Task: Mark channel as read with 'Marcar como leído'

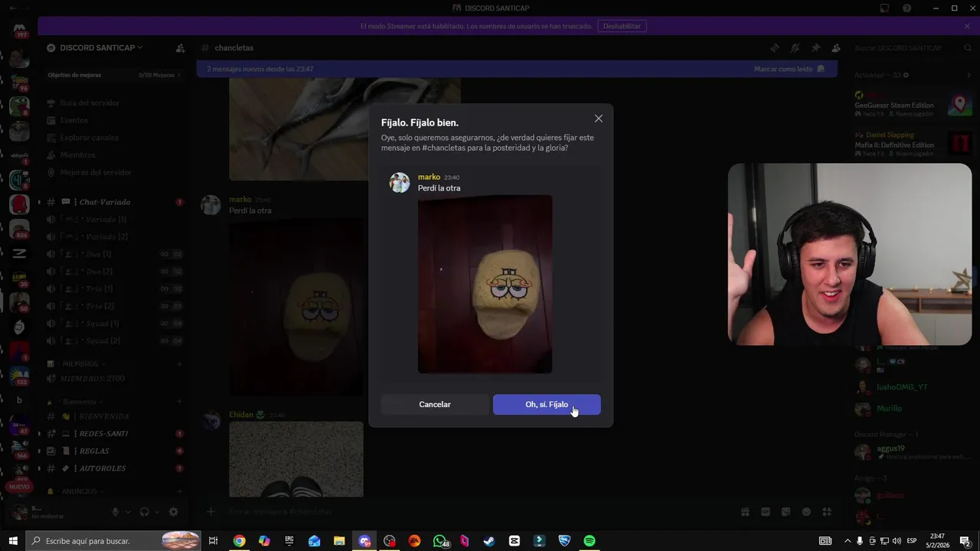Action: click(x=789, y=69)
